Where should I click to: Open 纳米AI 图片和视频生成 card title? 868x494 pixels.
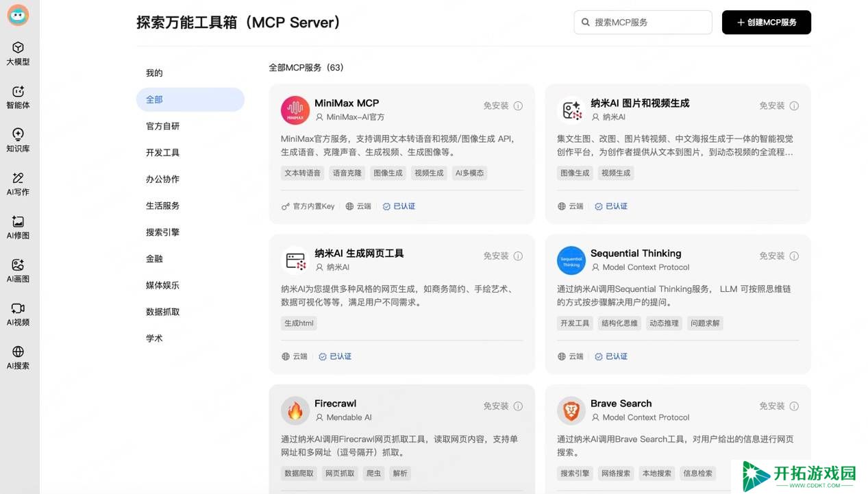640,103
